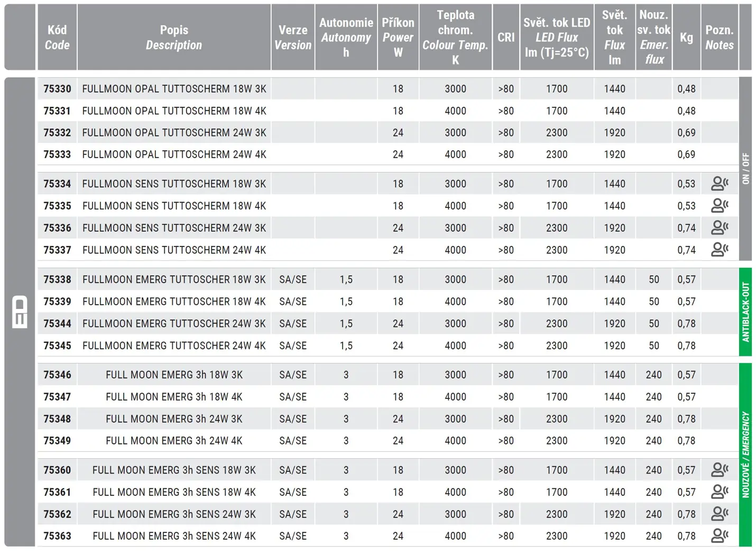Click the ON / OFF vertical label
This screenshot has height=554, width=756.
point(745,169)
